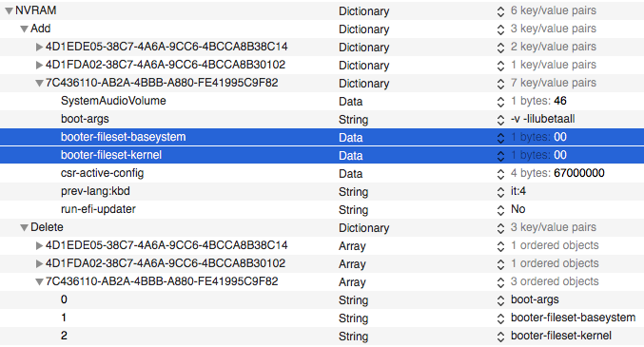Open type stepper for run-efi-updater row
644x347 pixels.
[500, 210]
